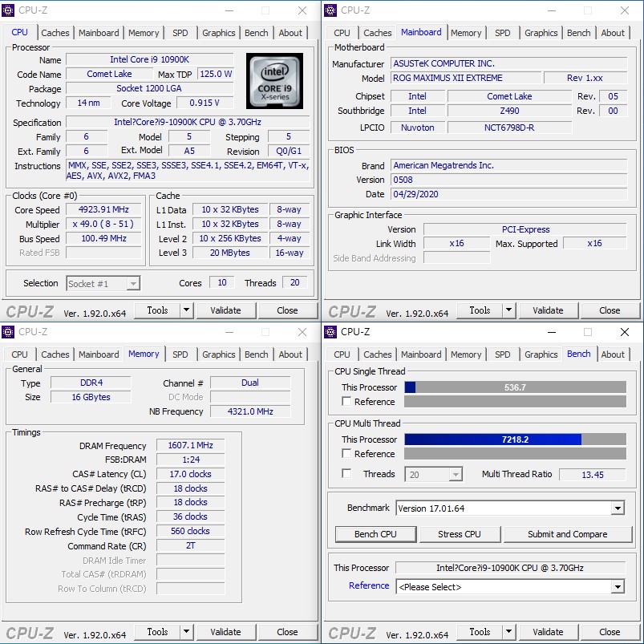Image resolution: width=644 pixels, height=644 pixels.
Task: Click the CPU-Z app icon in the CPU tab window title bar
Action: coord(8,10)
